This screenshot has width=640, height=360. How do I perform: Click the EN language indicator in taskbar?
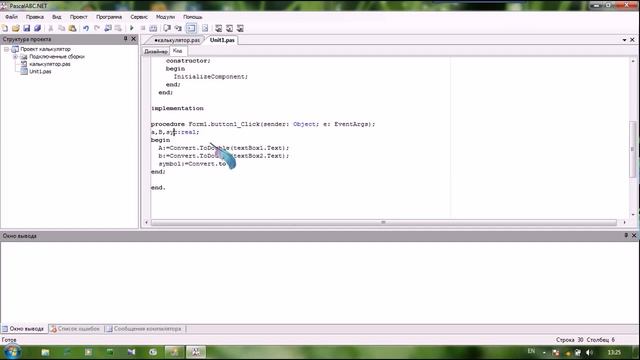tap(531, 351)
